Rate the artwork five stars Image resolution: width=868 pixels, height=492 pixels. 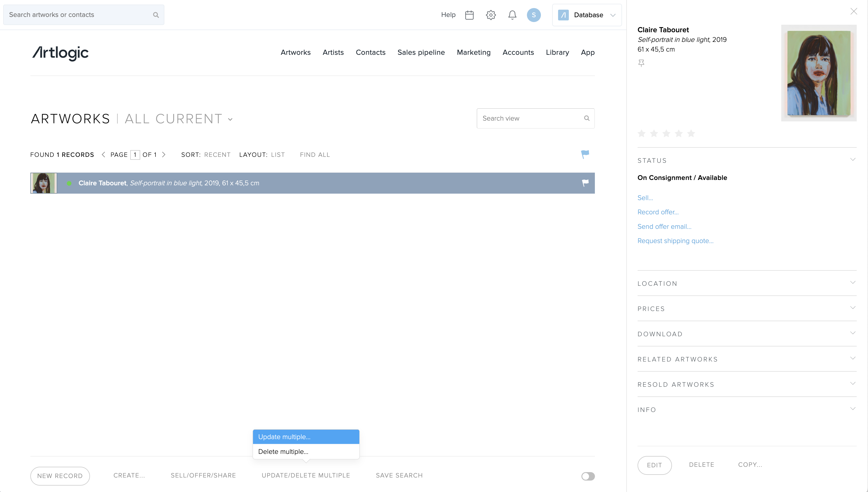691,133
